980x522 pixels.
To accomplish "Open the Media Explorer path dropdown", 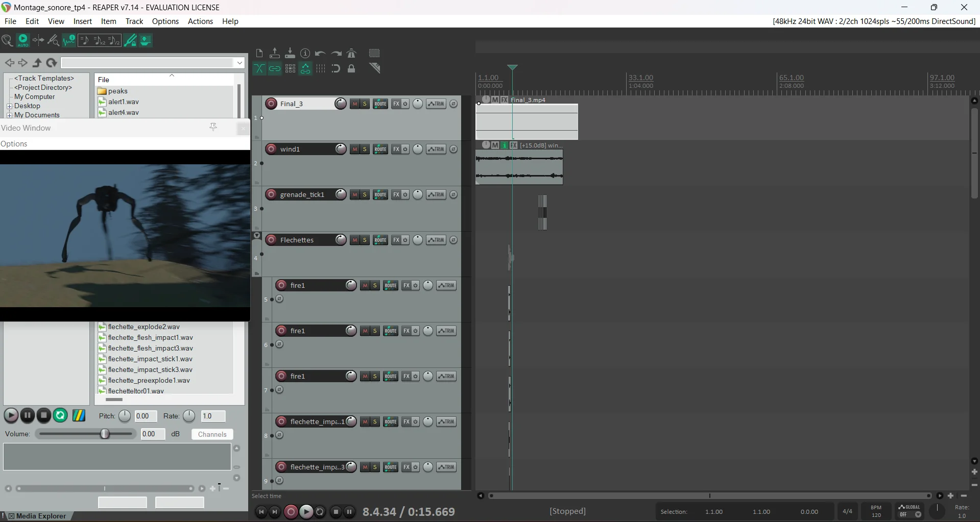I will coord(240,63).
